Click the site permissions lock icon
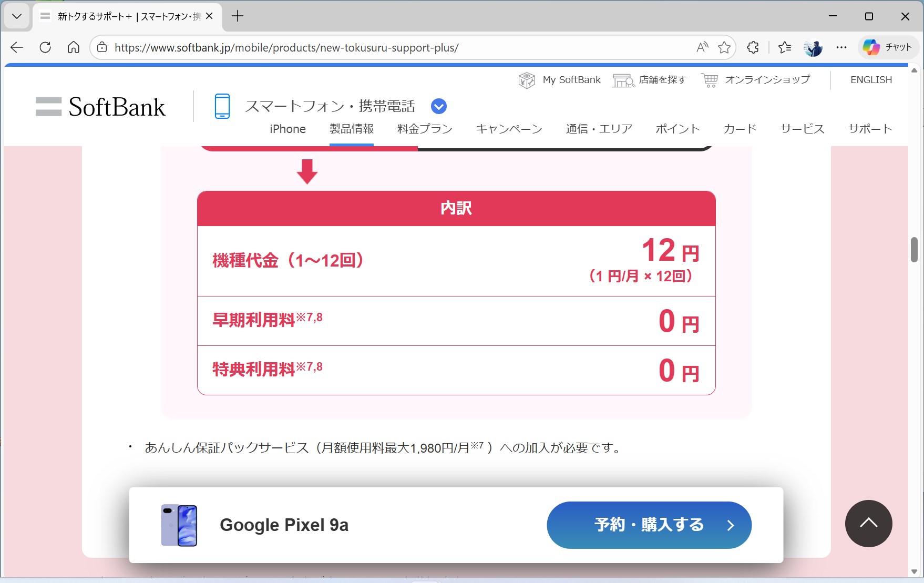 pyautogui.click(x=101, y=47)
